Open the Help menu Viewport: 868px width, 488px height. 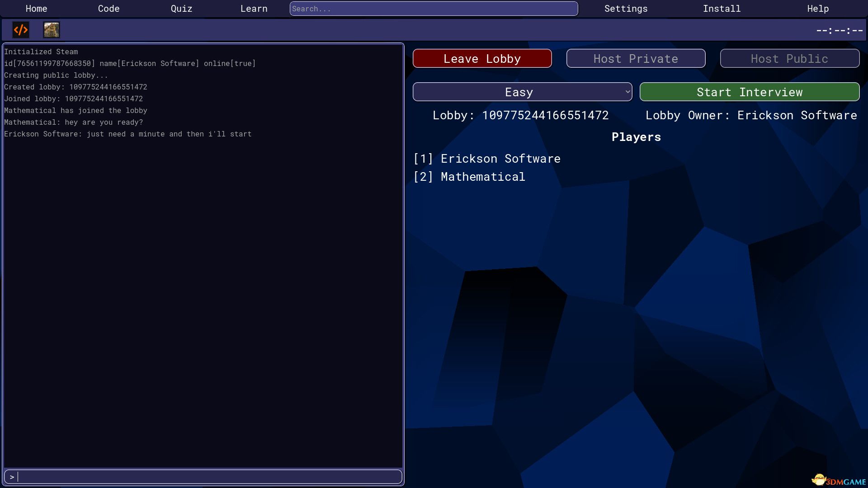point(818,9)
